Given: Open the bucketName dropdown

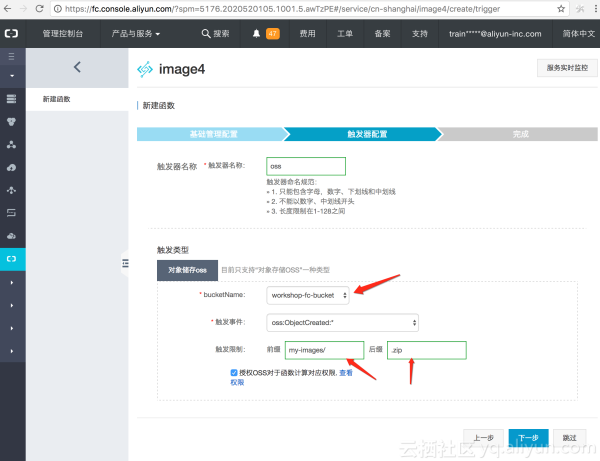Looking at the screenshot, I should point(308,295).
